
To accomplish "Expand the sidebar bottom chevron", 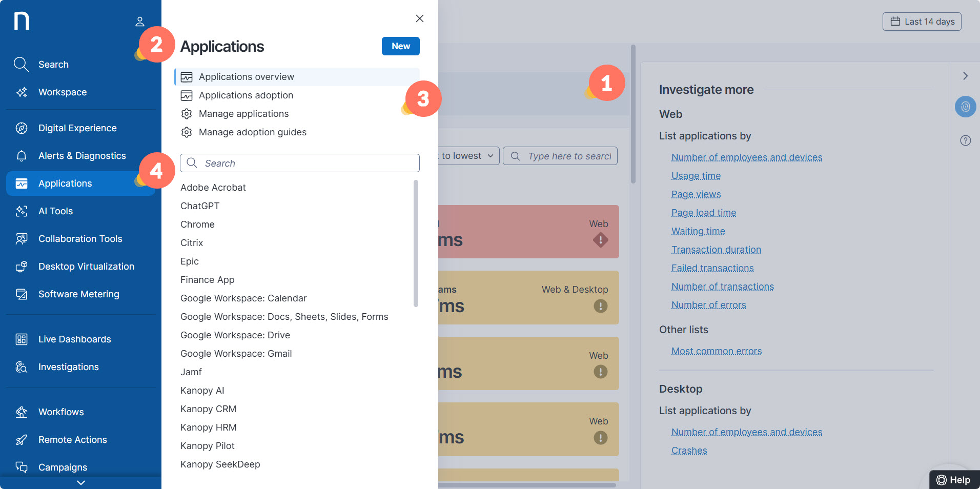I will (80, 482).
